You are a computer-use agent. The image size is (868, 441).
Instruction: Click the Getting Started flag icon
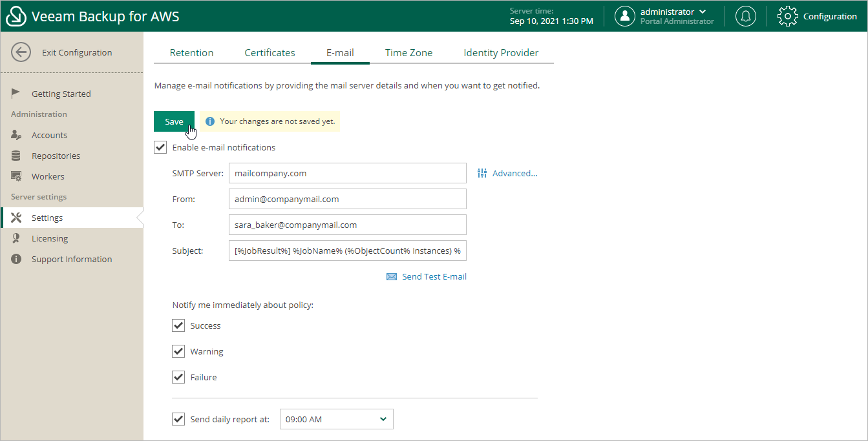click(x=17, y=94)
